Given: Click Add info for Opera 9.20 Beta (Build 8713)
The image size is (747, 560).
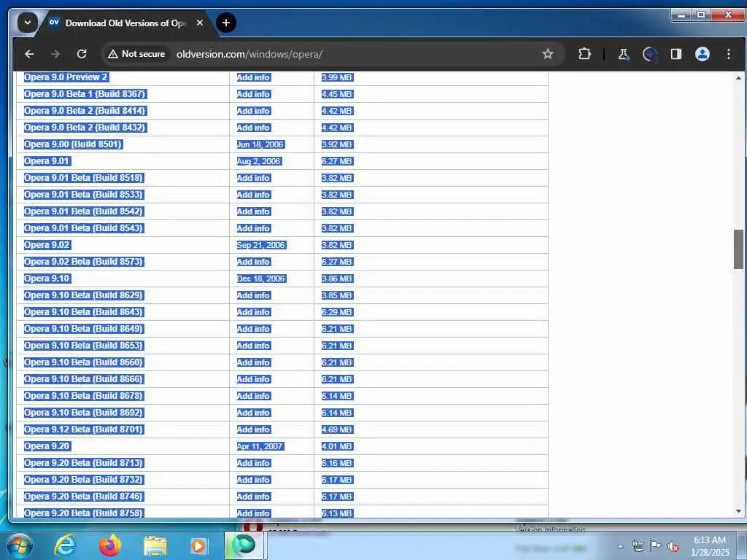Looking at the screenshot, I should pyautogui.click(x=253, y=463).
